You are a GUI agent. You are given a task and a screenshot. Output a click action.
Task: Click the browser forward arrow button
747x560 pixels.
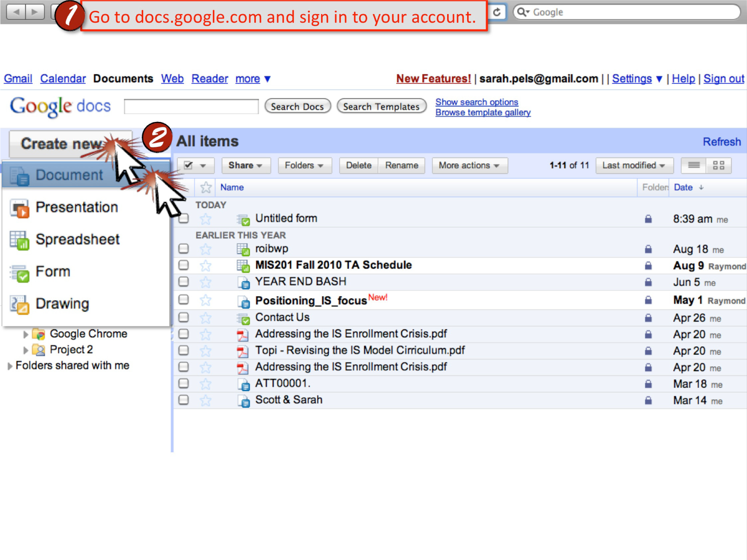[35, 12]
